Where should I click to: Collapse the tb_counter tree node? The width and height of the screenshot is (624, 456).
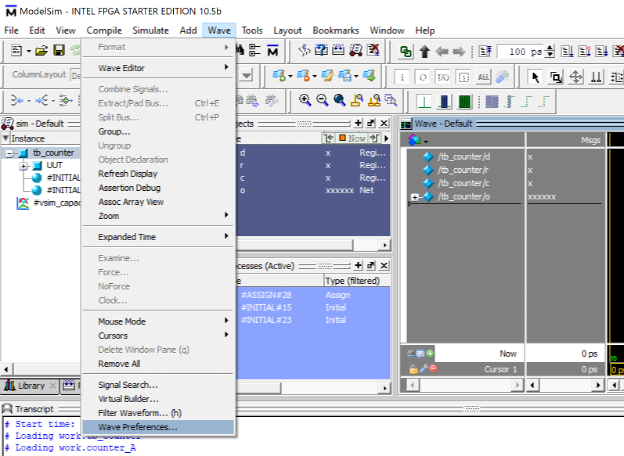10,153
